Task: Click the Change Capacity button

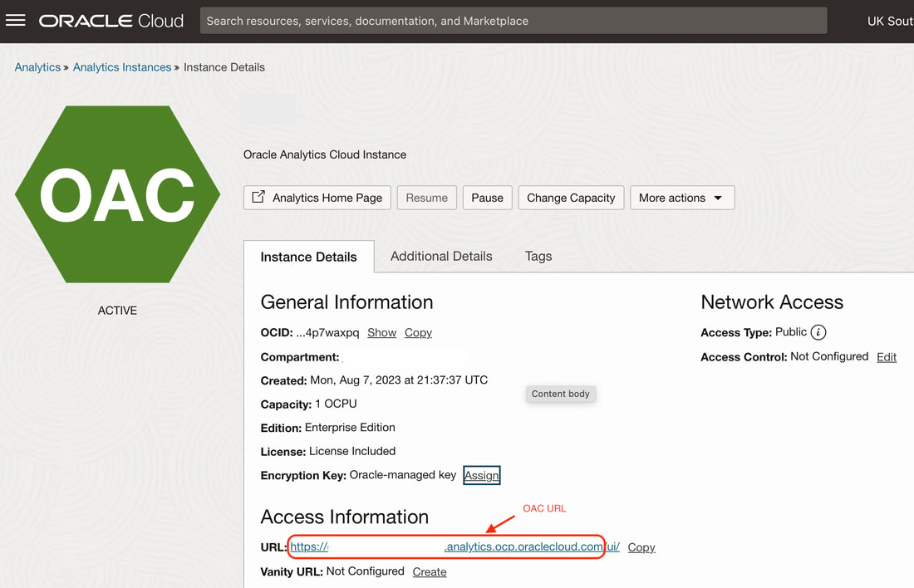Action: (571, 198)
